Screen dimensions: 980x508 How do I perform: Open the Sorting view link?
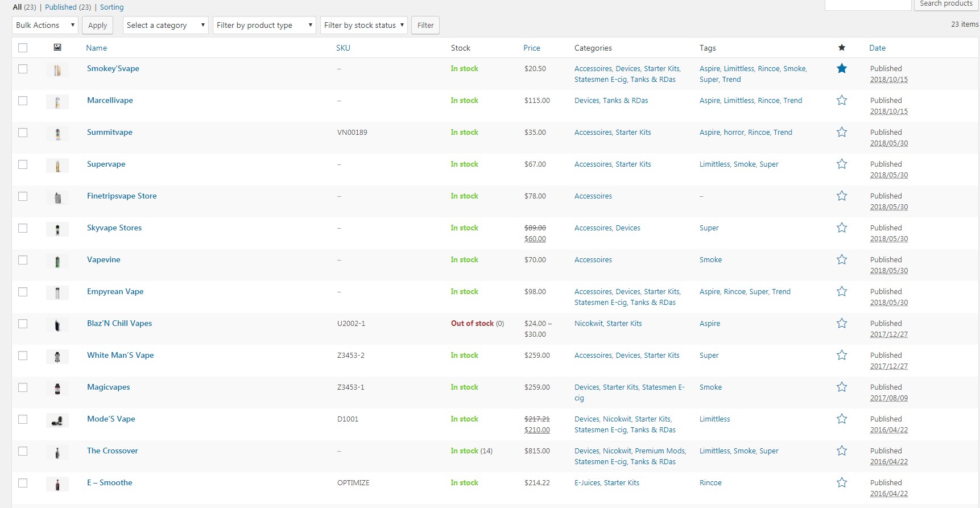tap(111, 7)
